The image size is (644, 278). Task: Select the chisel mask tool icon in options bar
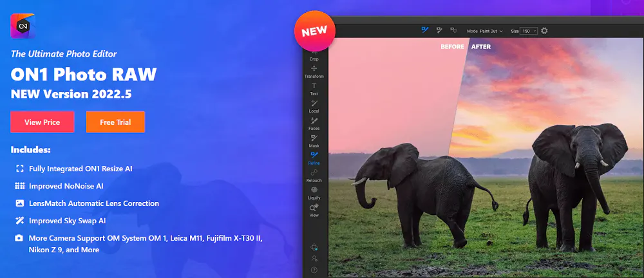pos(439,30)
